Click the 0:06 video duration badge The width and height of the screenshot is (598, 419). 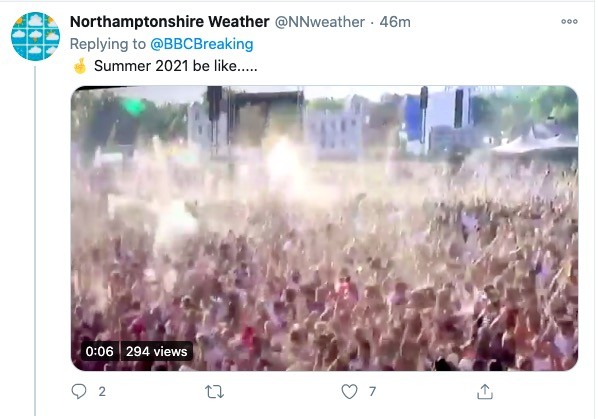tap(100, 351)
